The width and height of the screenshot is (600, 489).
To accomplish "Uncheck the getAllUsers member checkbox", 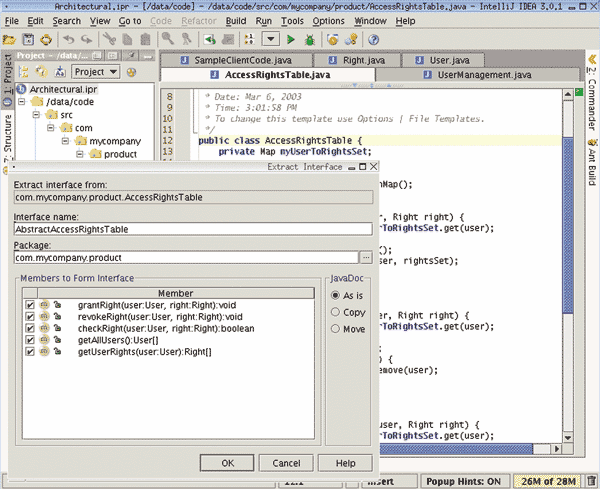I will coord(30,340).
